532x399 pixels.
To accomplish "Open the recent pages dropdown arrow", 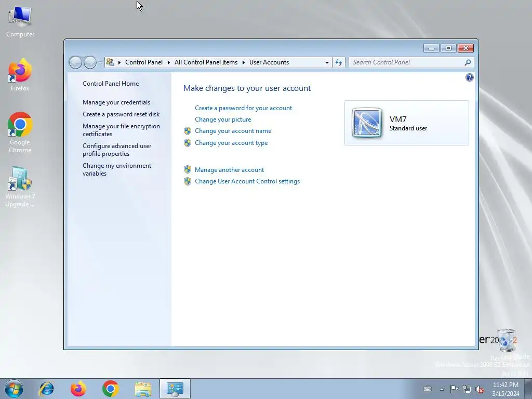I will (100, 63).
